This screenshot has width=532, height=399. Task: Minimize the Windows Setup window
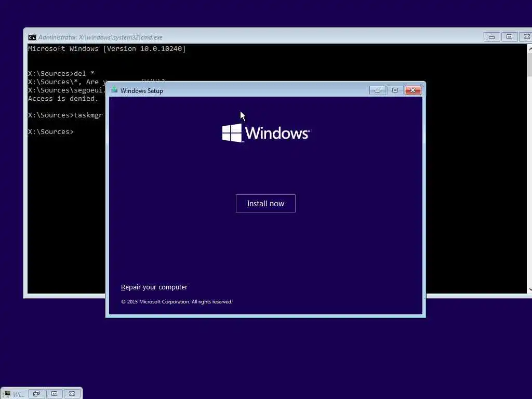point(377,90)
